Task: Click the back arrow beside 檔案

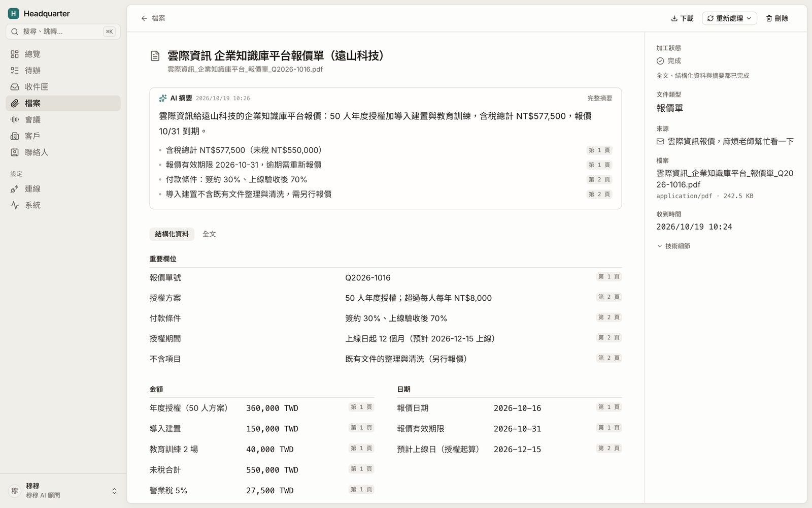Action: point(144,18)
